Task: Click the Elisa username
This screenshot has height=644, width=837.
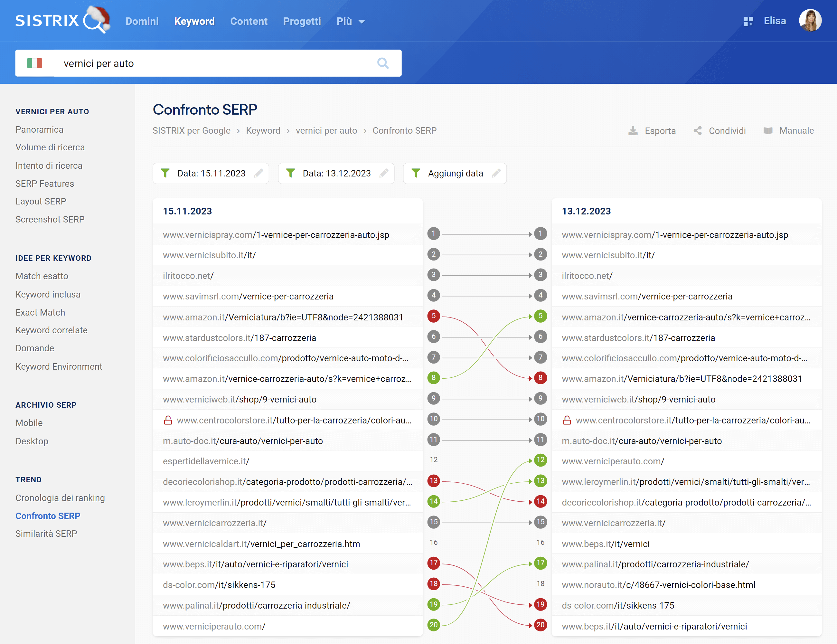Action: [775, 21]
